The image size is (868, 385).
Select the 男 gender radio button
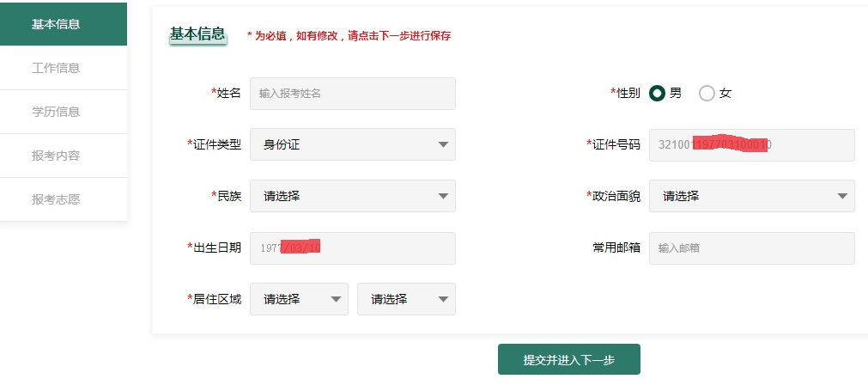[x=658, y=93]
